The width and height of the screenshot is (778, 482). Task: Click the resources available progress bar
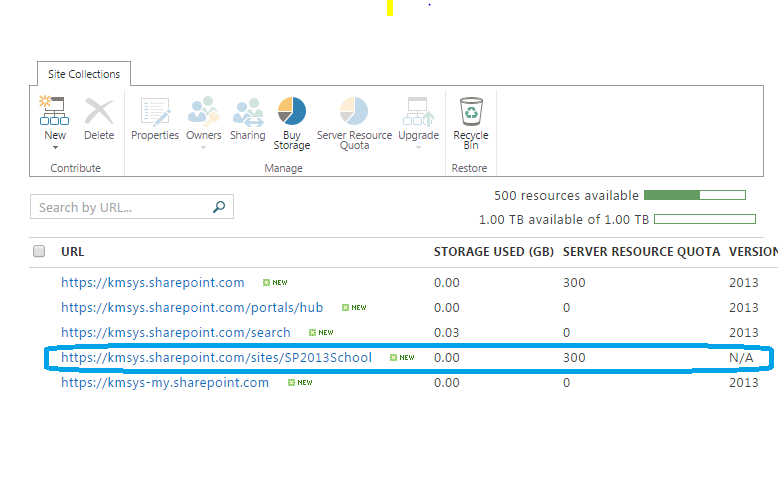[695, 195]
